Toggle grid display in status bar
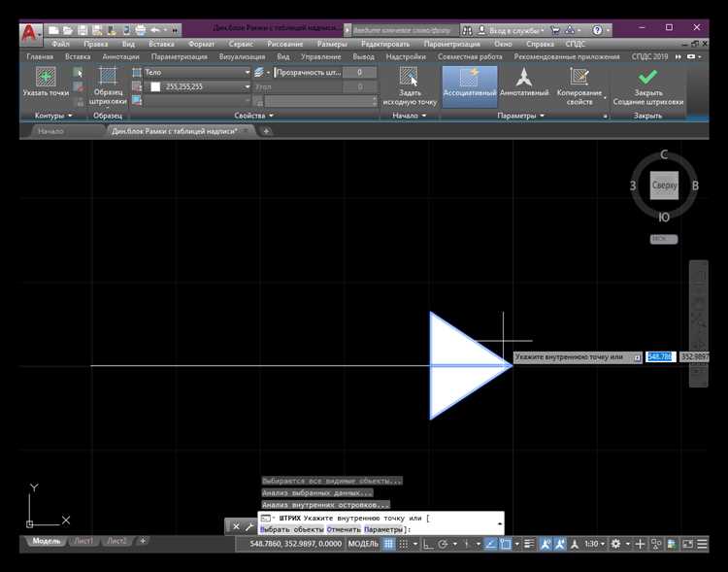The height and width of the screenshot is (572, 728). [x=389, y=544]
